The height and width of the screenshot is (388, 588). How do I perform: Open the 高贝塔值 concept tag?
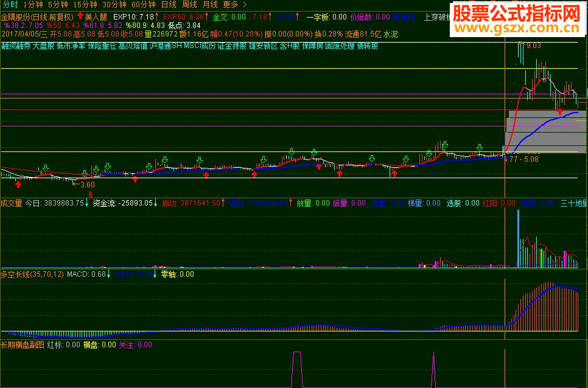pyautogui.click(x=133, y=46)
